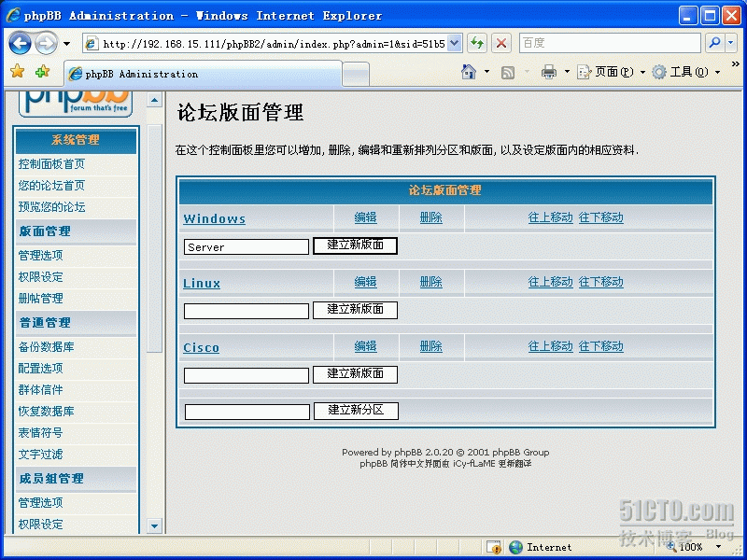
Task: Open 群体信件 link
Action: pyautogui.click(x=40, y=390)
